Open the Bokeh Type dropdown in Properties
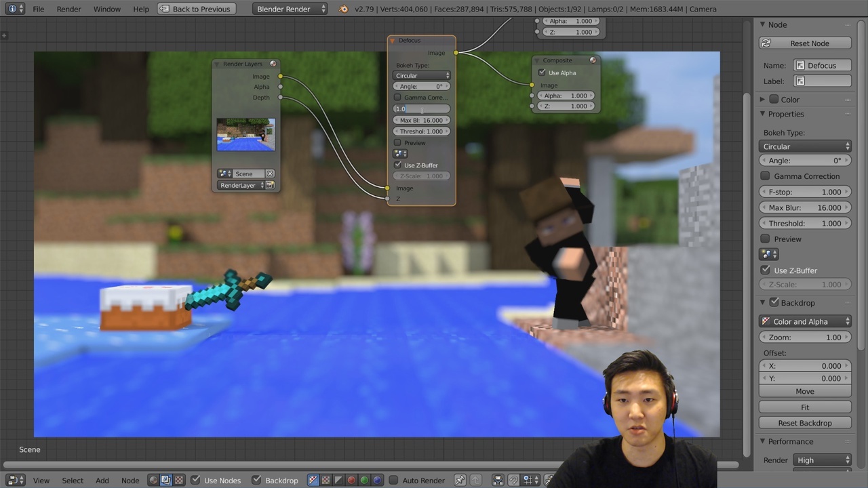 click(x=804, y=146)
